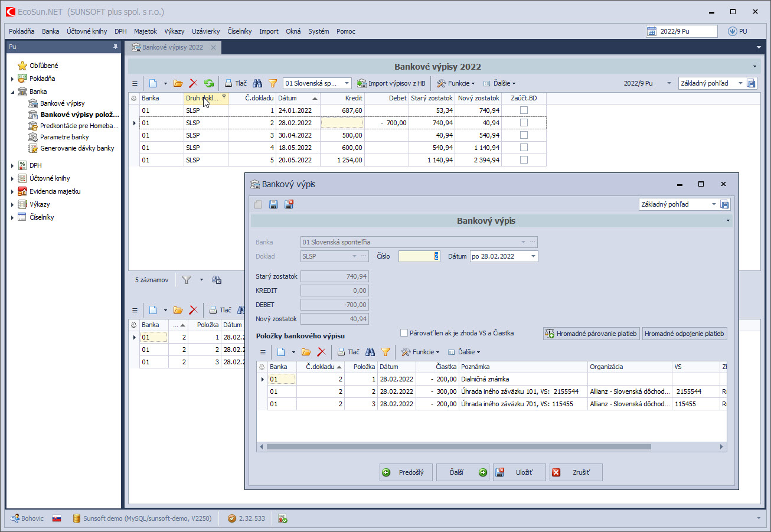Expand the DPH tree node in sidebar

(12, 166)
